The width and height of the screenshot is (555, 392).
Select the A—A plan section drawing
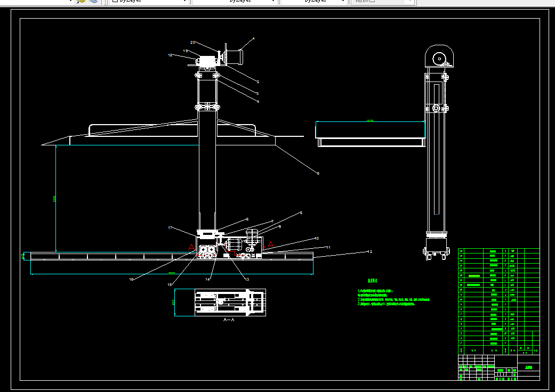tap(230, 303)
